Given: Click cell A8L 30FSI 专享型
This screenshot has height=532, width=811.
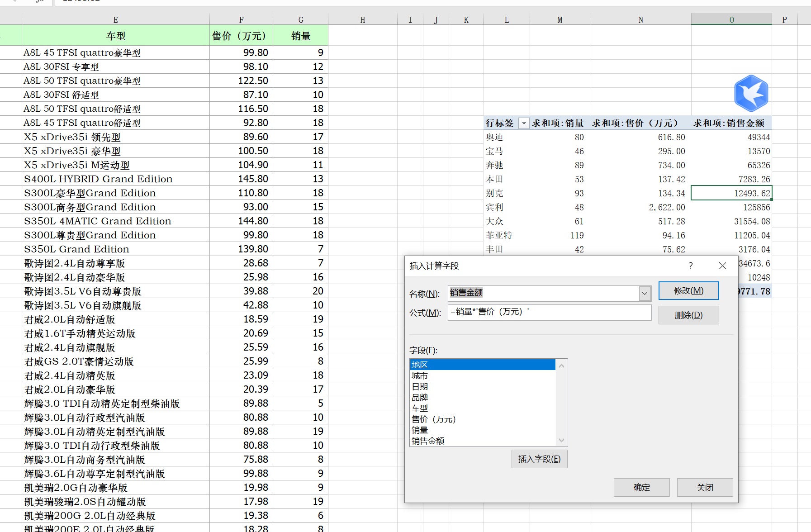Looking at the screenshot, I should click(x=116, y=66).
